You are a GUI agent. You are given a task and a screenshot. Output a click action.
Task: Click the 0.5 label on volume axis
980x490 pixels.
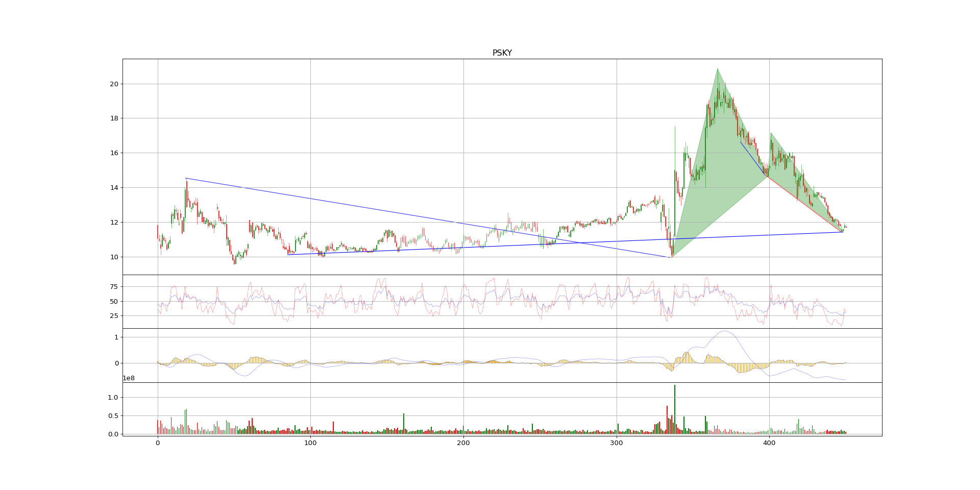click(x=113, y=416)
